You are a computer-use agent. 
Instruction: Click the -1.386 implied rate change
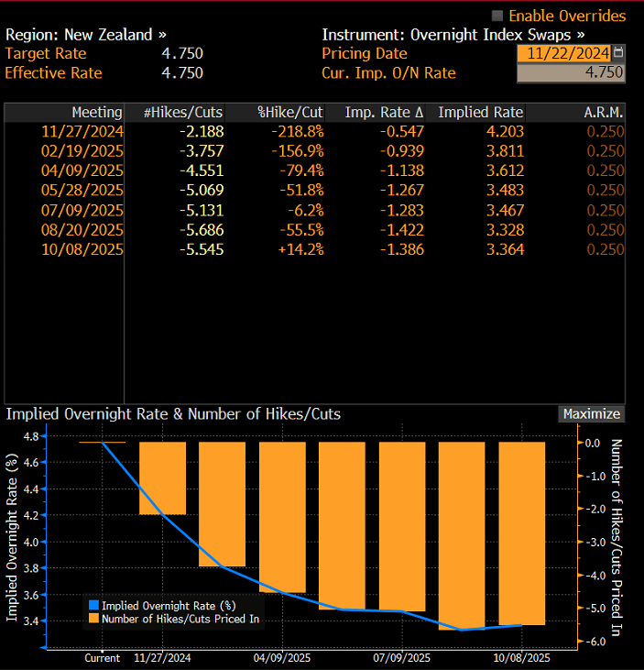tap(402, 249)
